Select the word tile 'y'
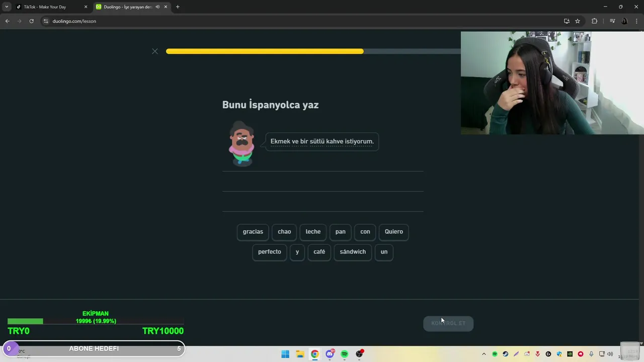 tap(297, 252)
